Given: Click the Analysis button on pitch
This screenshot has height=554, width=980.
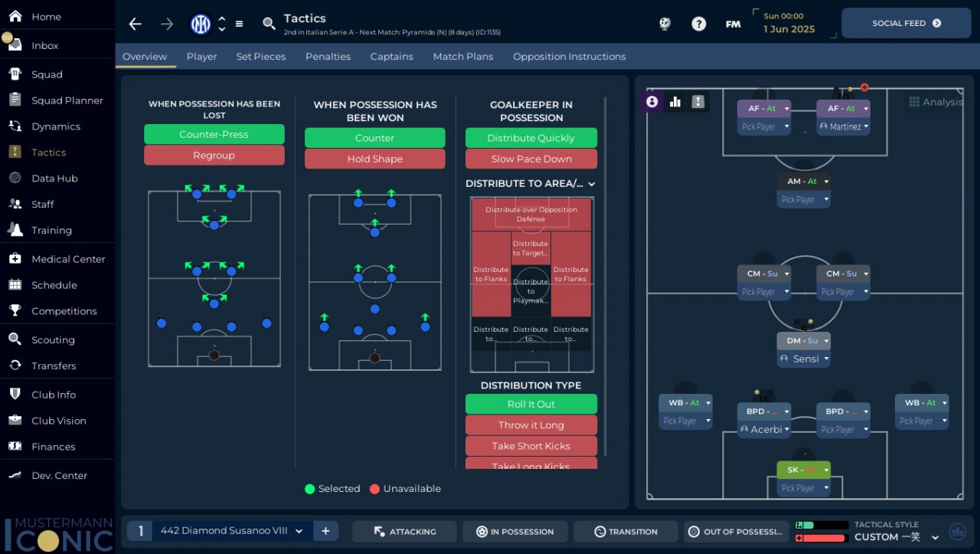Looking at the screenshot, I should coord(936,102).
